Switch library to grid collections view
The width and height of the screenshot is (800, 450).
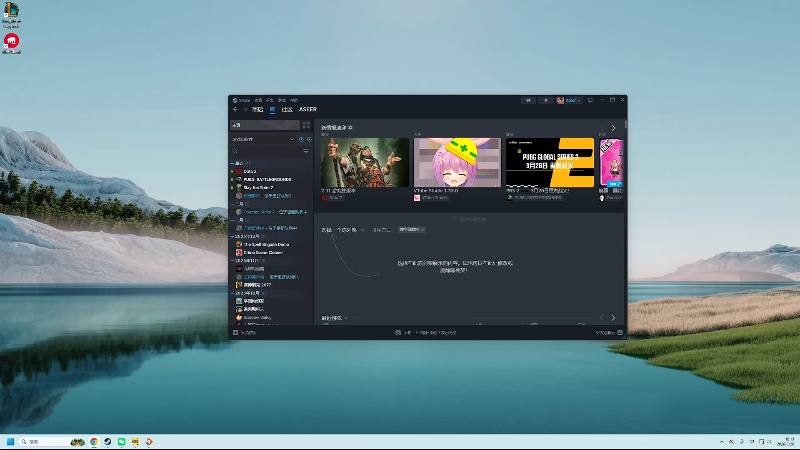coord(306,125)
